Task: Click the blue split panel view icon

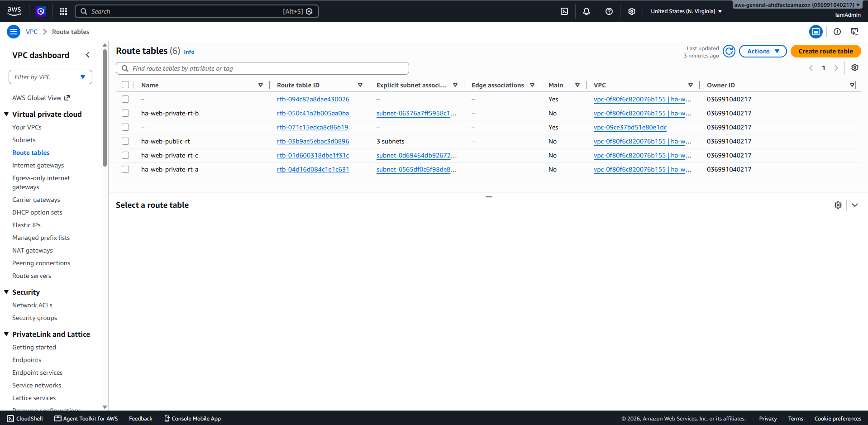Action: click(816, 32)
